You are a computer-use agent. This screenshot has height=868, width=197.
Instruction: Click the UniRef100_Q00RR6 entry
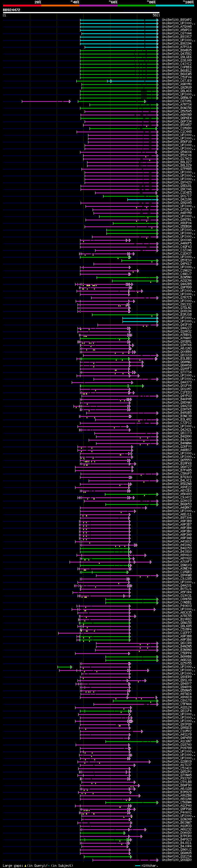pos(177,352)
